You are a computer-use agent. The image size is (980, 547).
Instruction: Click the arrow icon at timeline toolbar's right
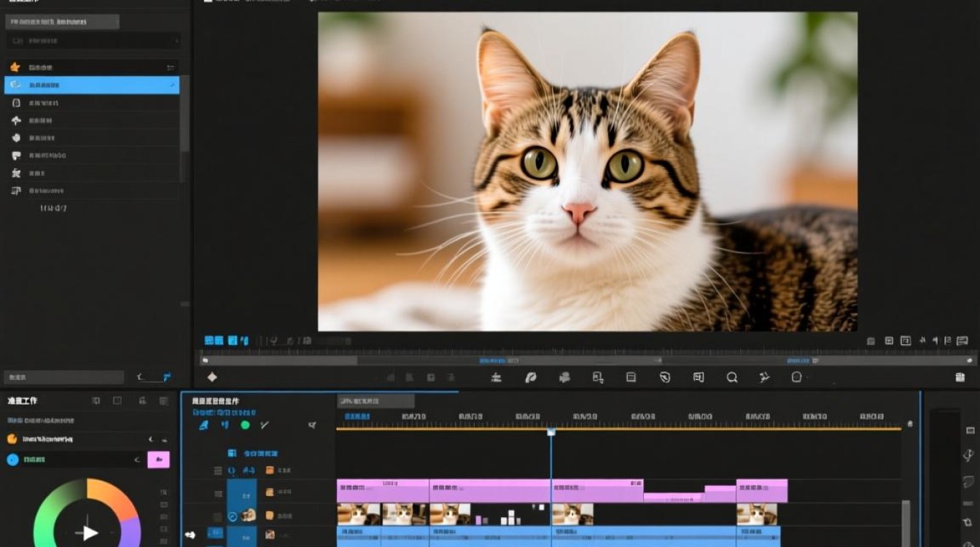coord(312,425)
